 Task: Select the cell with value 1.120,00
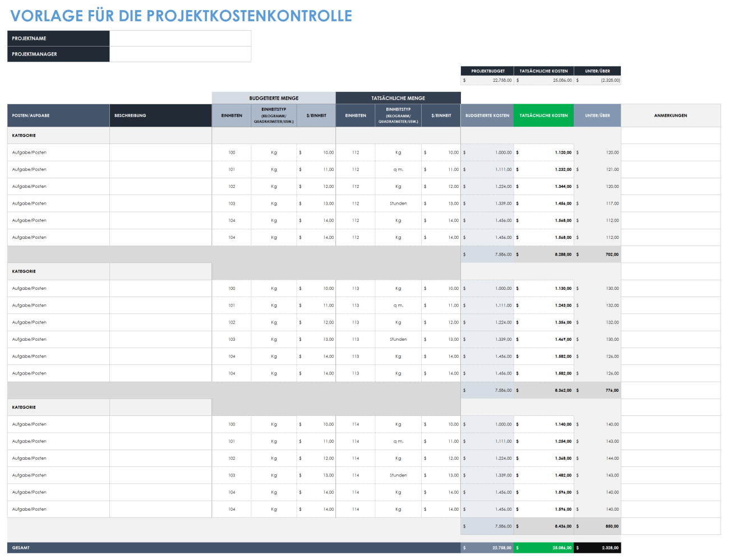(x=543, y=152)
